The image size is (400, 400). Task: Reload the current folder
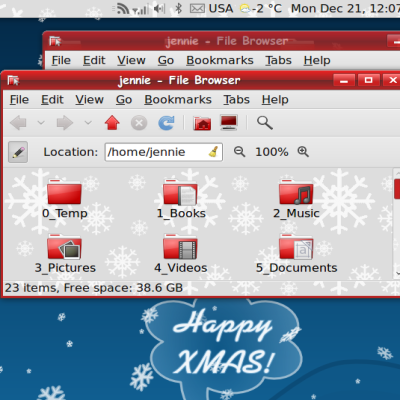(x=166, y=123)
